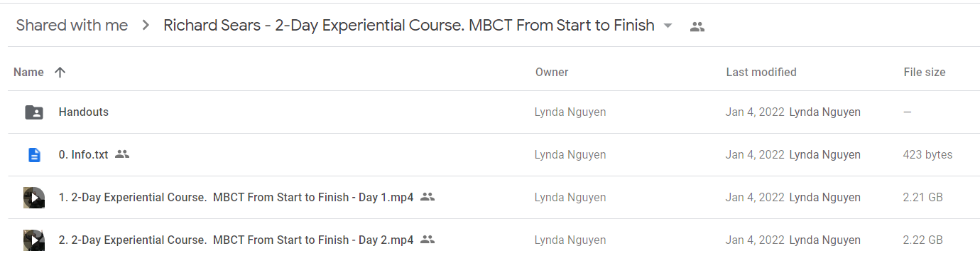Click the Last modified column header
980x261 pixels.
761,72
